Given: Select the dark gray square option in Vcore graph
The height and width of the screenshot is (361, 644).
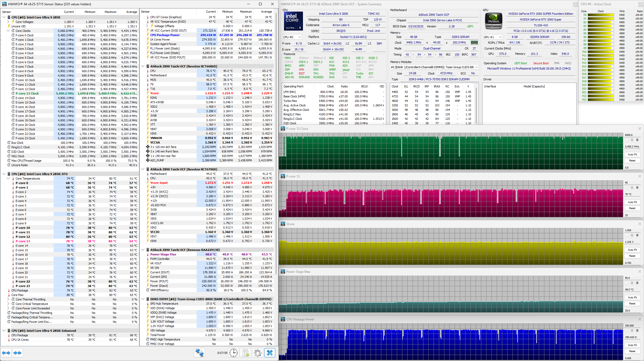Looking at the screenshot, I should pyautogui.click(x=637, y=235).
